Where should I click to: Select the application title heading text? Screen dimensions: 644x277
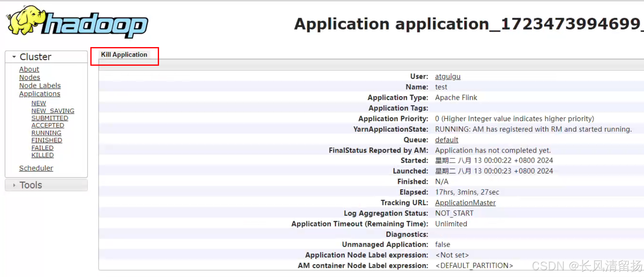coord(469,24)
